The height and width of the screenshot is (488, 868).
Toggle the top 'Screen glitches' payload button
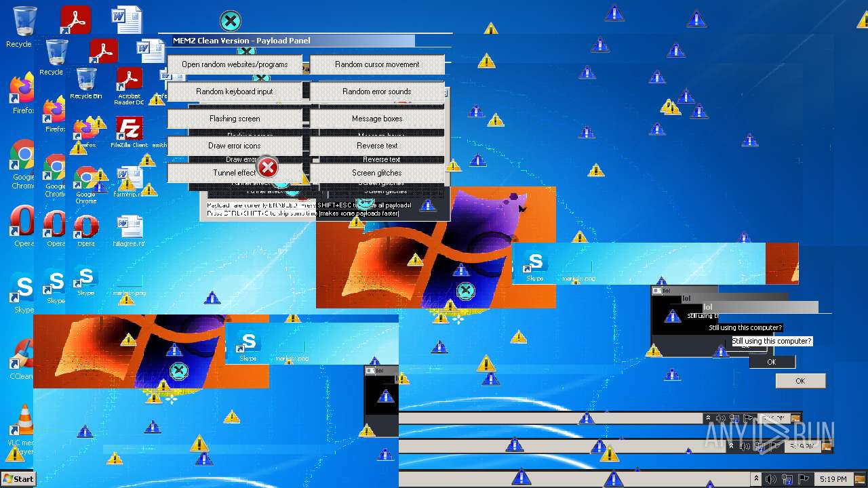377,173
